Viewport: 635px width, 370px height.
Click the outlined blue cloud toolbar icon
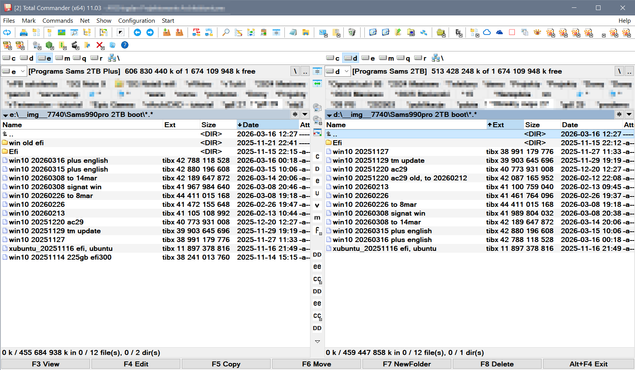pyautogui.click(x=487, y=32)
